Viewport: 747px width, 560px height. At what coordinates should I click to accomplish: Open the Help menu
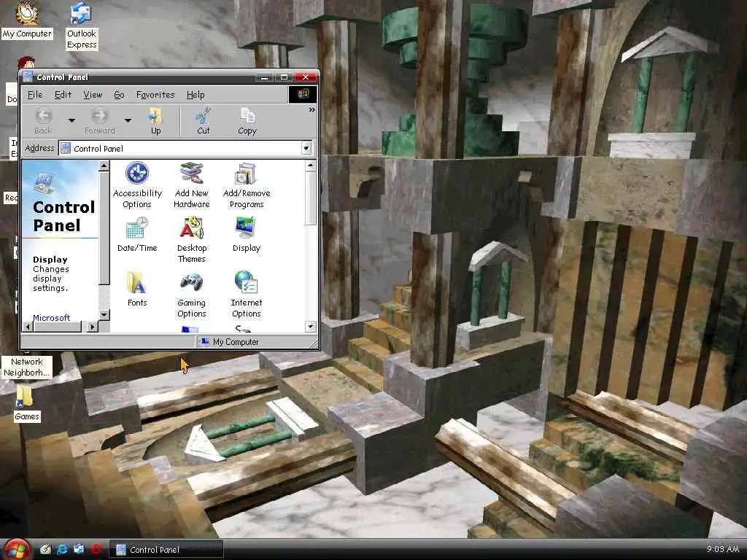tap(196, 95)
